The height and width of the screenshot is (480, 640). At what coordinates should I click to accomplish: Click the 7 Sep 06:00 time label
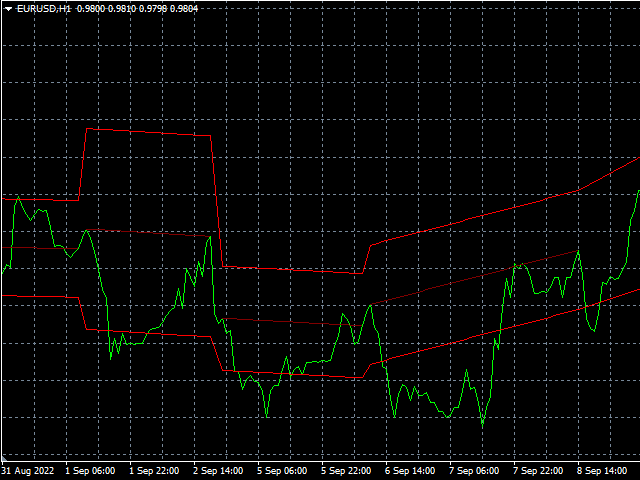[474, 470]
